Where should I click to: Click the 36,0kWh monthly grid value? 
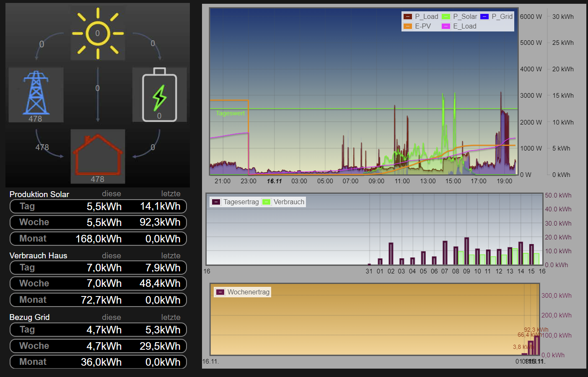pyautogui.click(x=101, y=362)
